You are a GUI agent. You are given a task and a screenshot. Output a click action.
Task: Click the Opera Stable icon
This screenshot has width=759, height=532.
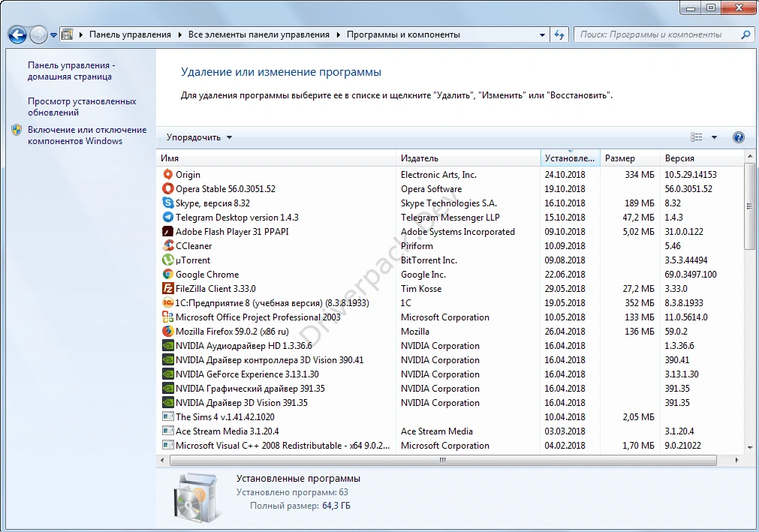point(167,188)
